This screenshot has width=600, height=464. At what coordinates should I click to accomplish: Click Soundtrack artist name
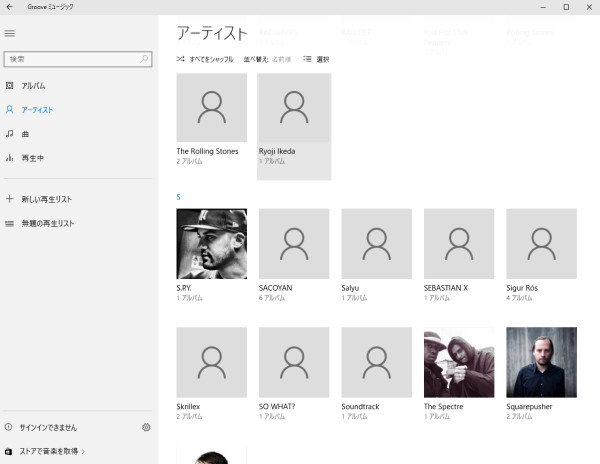click(x=360, y=406)
